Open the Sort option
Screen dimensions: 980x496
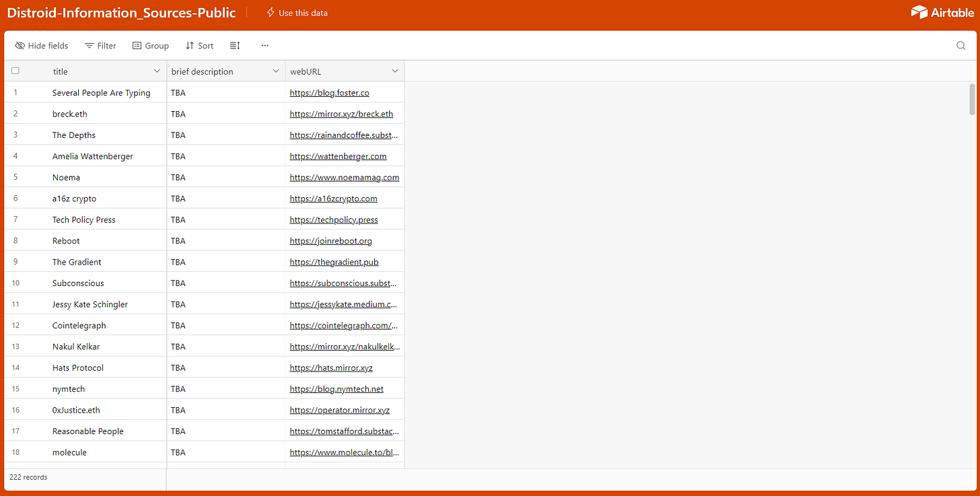click(x=199, y=46)
